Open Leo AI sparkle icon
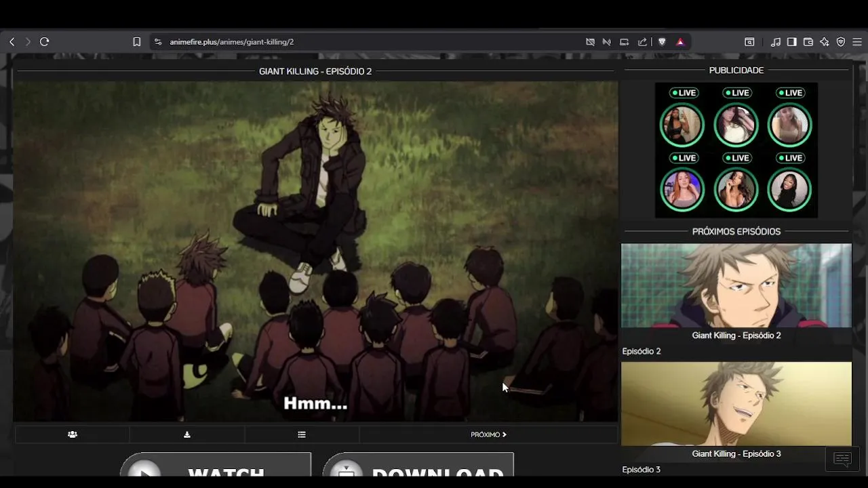The image size is (868, 488). (825, 42)
